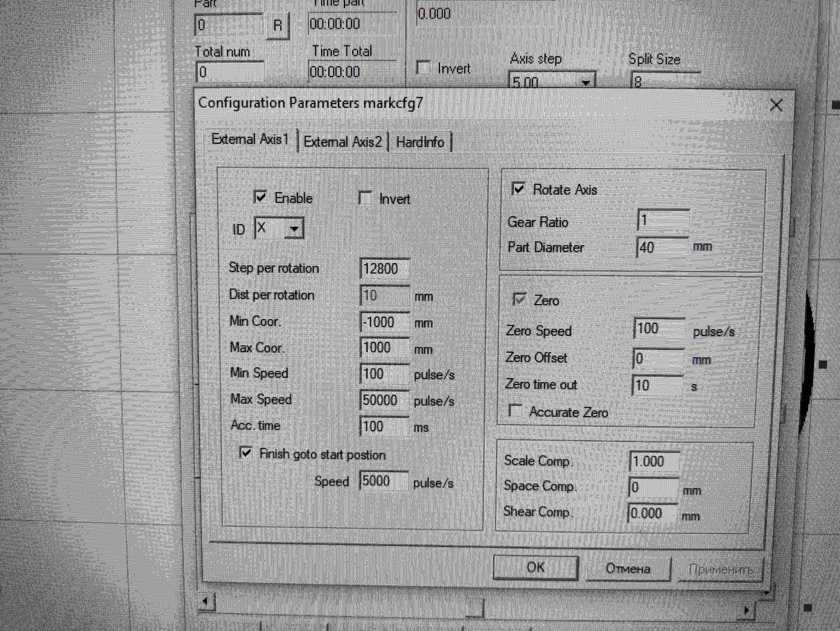Screen dimensions: 840x631
Task: Click the Step per rotation field
Action: [384, 269]
